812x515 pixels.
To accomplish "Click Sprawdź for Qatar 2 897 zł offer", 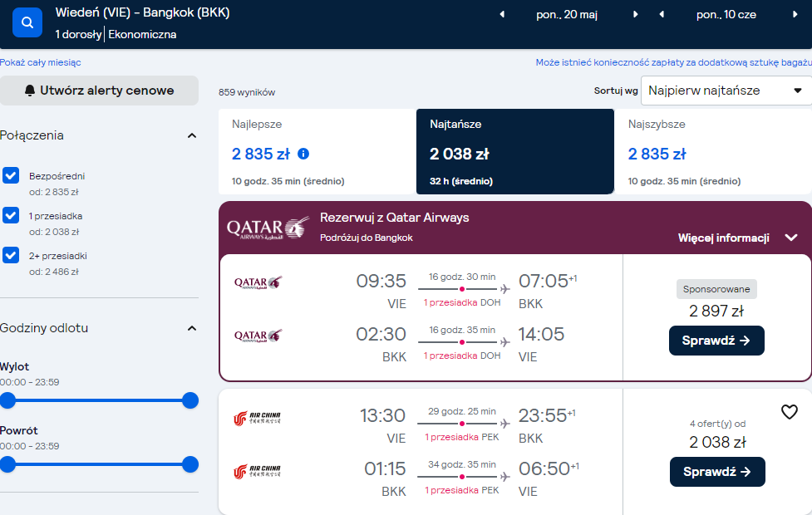I will (716, 341).
